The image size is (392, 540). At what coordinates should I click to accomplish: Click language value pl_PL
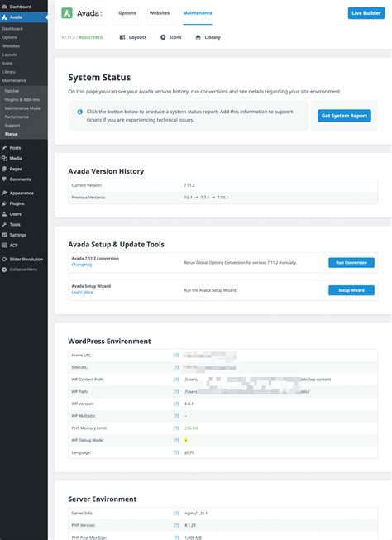(x=189, y=452)
